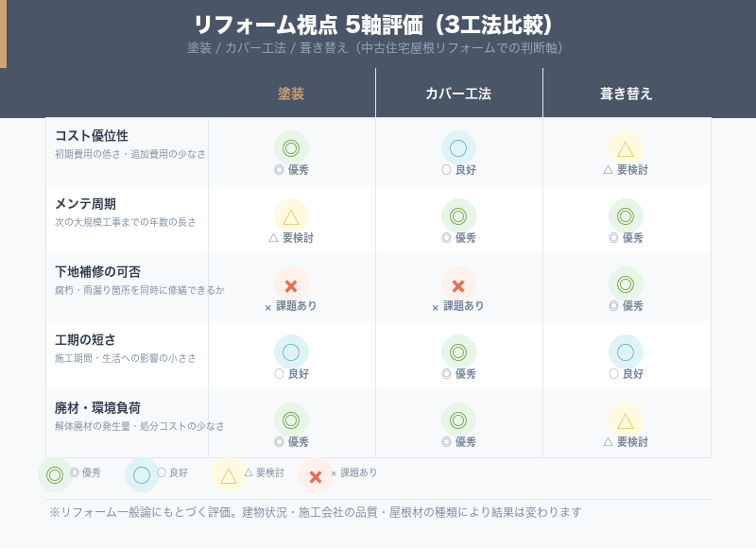Click the メンテ周期 row label
This screenshot has height=548, width=756.
click(x=85, y=204)
